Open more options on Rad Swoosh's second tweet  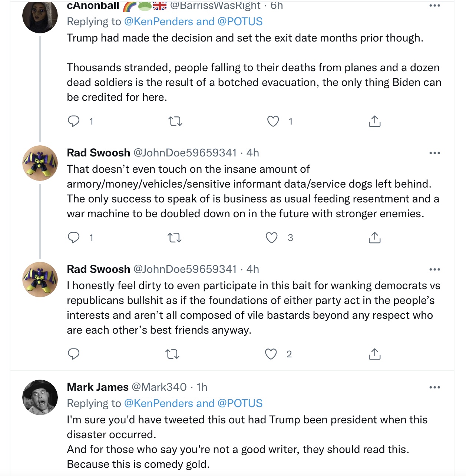coord(434,270)
